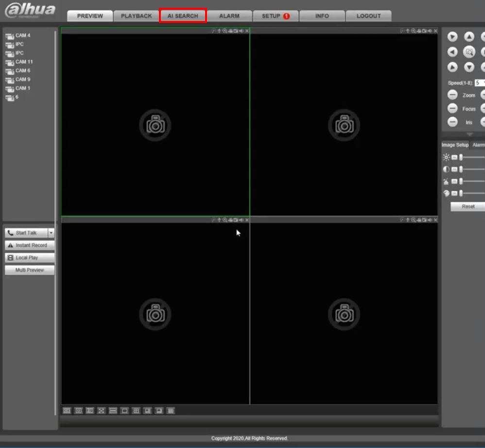Open Multi Preview
Screen dimensions: 485x448
click(30, 270)
